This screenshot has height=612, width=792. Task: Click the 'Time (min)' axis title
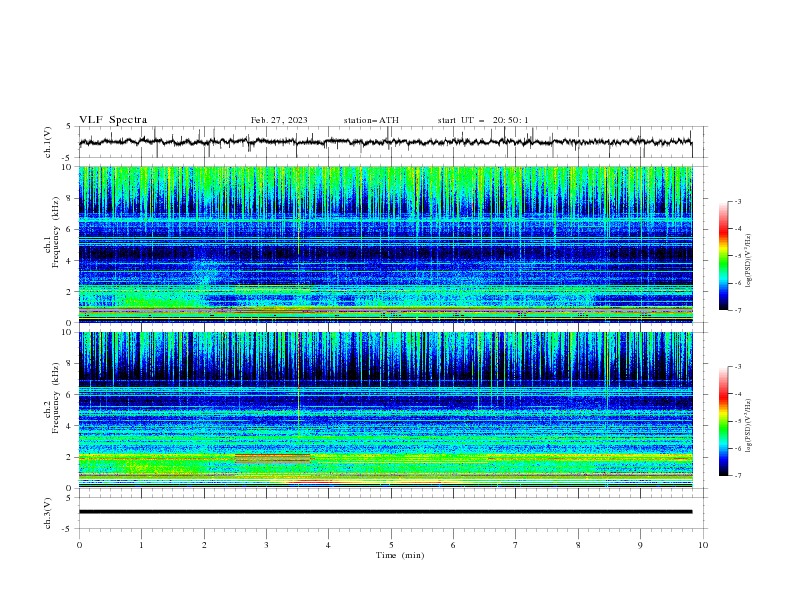coord(400,555)
